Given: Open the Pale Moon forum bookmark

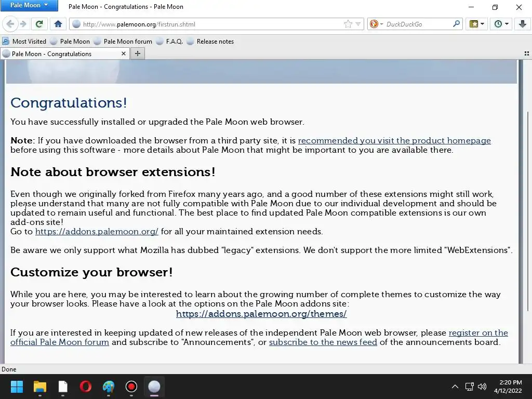Looking at the screenshot, I should (x=123, y=42).
